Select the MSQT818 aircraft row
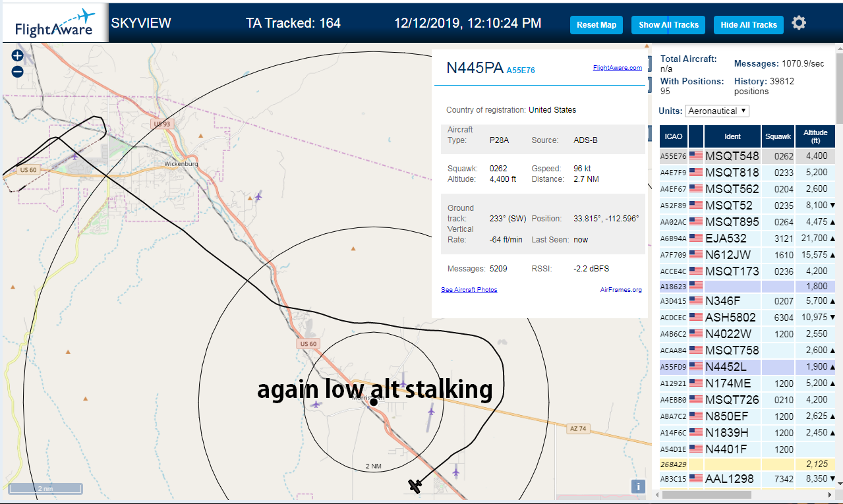Image resolution: width=843 pixels, height=504 pixels. [747, 173]
